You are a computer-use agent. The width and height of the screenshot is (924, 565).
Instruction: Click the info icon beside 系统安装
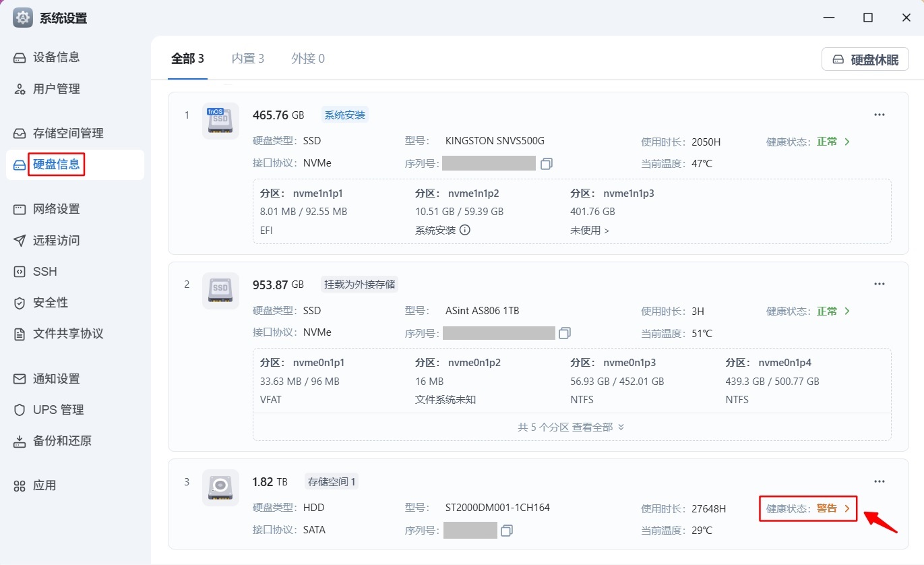point(465,230)
